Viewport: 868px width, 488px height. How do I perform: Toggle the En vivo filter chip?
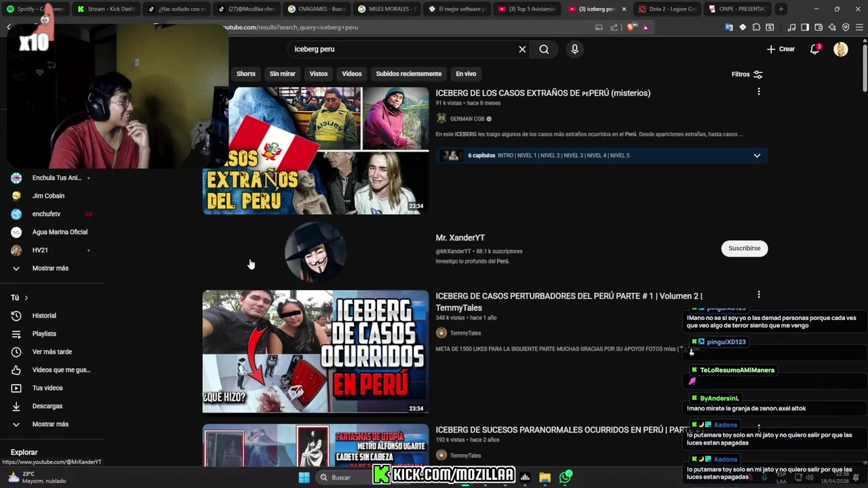[x=466, y=74]
